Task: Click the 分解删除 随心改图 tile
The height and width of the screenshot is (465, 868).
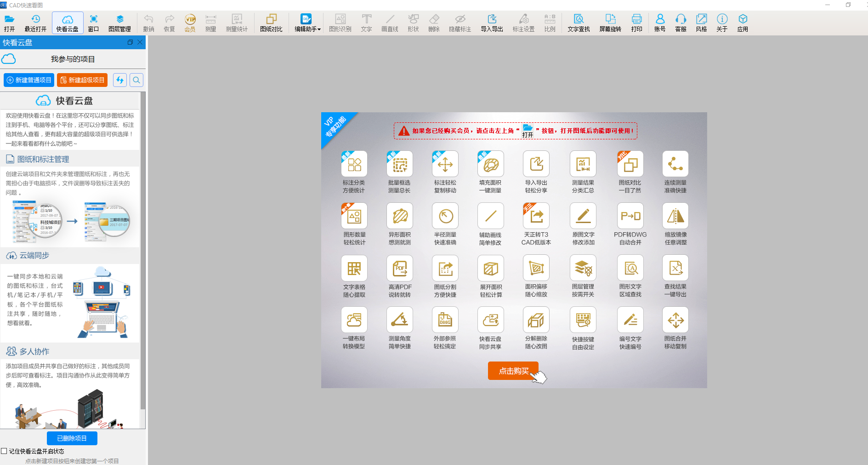Action: pyautogui.click(x=536, y=328)
